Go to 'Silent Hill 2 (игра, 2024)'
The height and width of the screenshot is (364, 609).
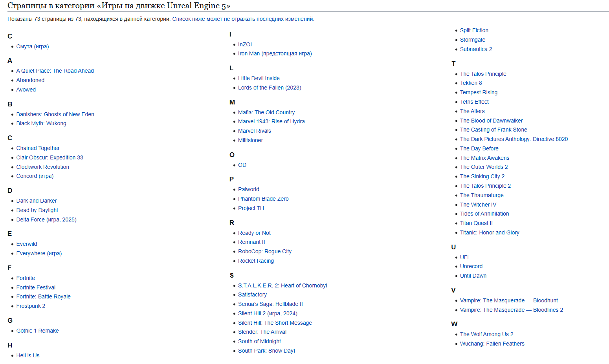pos(268,313)
